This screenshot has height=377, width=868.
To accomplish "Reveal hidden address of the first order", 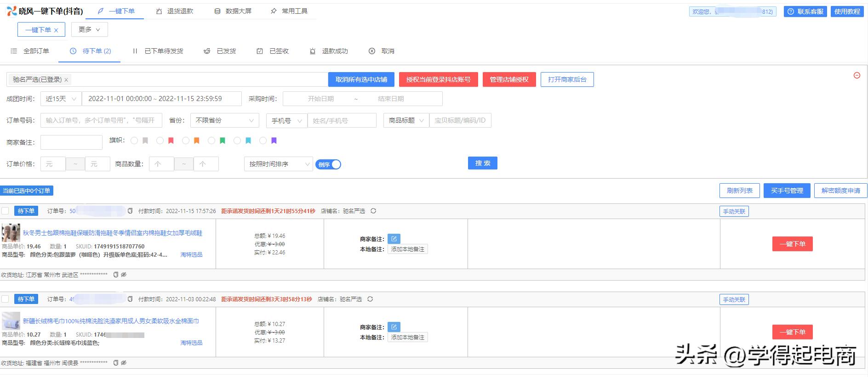I will coord(124,275).
